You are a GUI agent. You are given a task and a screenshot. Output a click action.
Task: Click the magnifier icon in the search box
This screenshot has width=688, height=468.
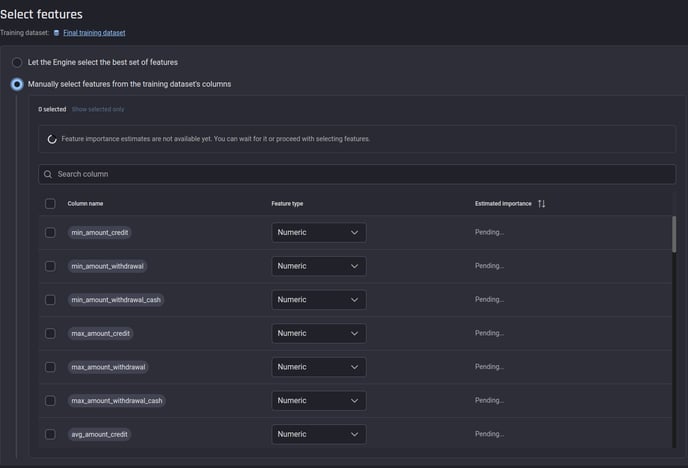point(48,175)
